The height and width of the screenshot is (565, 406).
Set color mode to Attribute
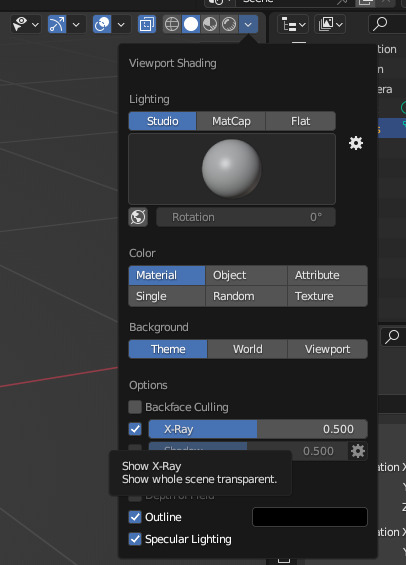pyautogui.click(x=327, y=275)
